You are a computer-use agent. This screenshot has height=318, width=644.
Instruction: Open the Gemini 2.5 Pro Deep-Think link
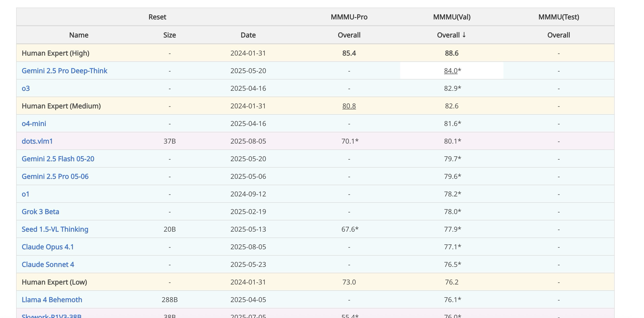64,71
